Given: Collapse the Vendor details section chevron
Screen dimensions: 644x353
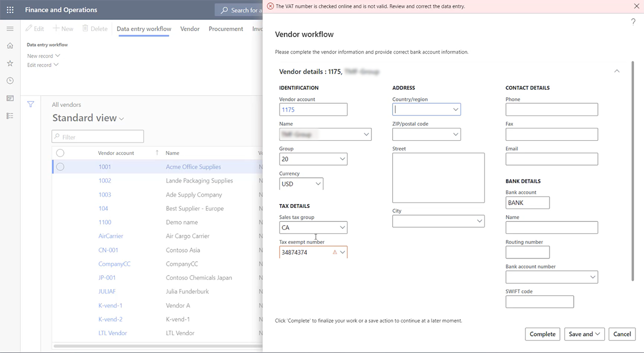Looking at the screenshot, I should point(617,70).
